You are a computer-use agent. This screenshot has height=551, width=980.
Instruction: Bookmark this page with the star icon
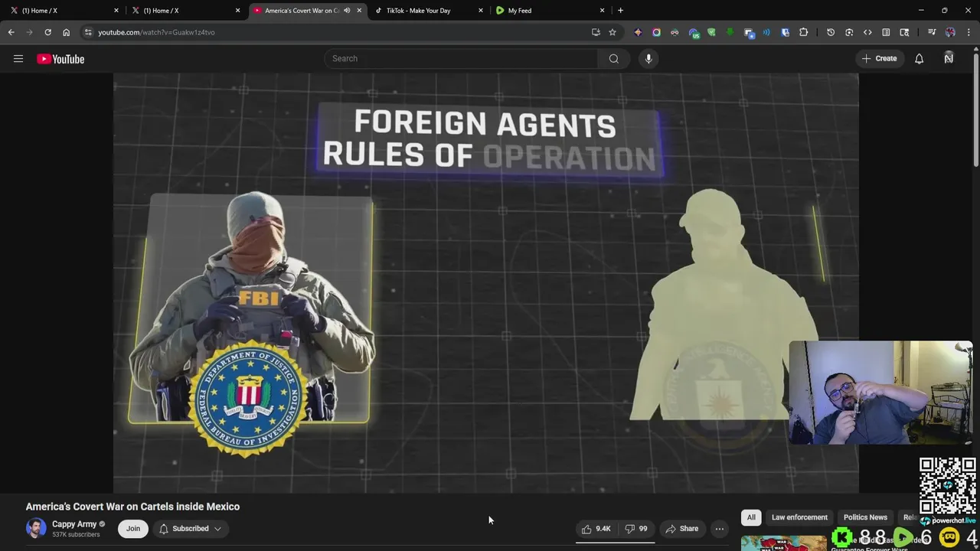click(x=612, y=32)
